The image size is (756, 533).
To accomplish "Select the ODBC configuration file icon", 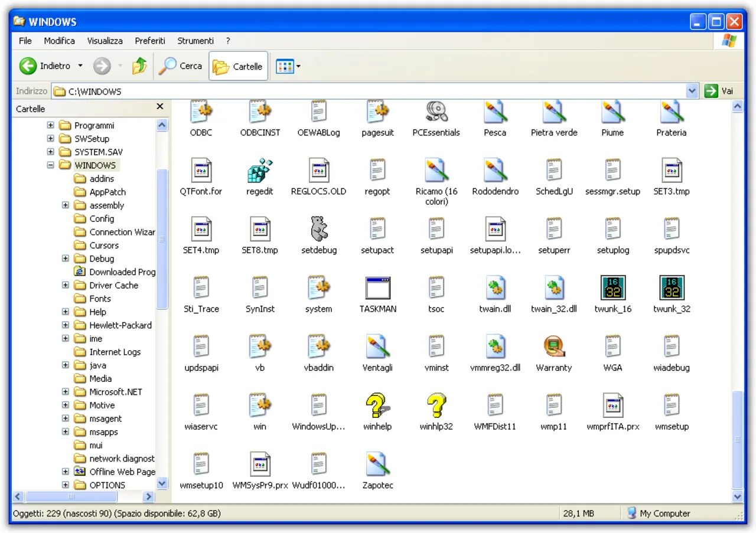I will point(201,112).
